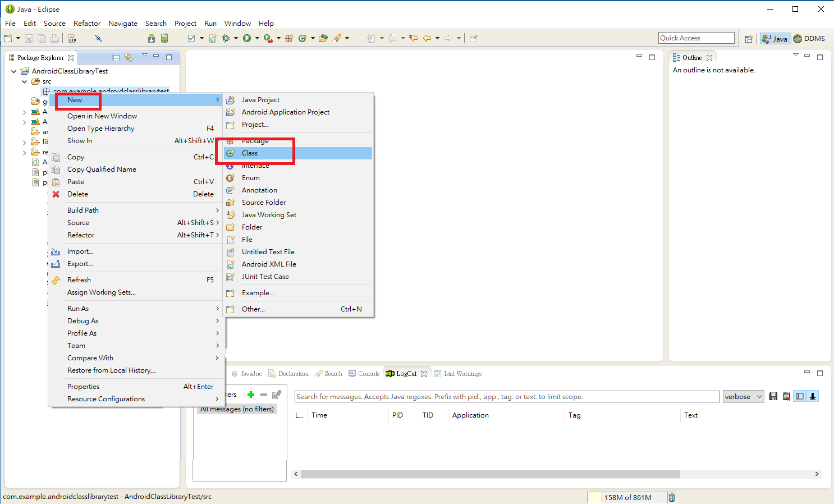The height and width of the screenshot is (504, 834).
Task: Open dropdown arrow beside New wizard
Action: click(18, 38)
